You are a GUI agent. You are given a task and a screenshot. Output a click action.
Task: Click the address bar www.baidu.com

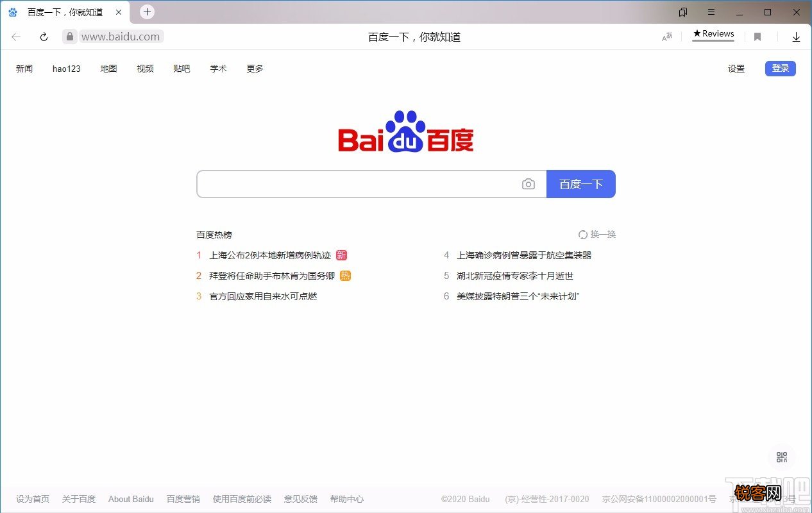tap(121, 37)
